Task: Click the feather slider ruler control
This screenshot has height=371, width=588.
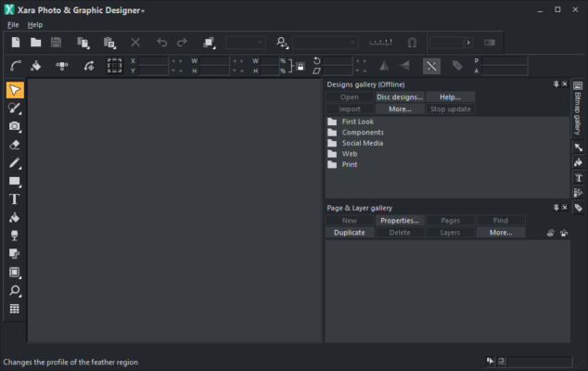Action: tap(380, 43)
